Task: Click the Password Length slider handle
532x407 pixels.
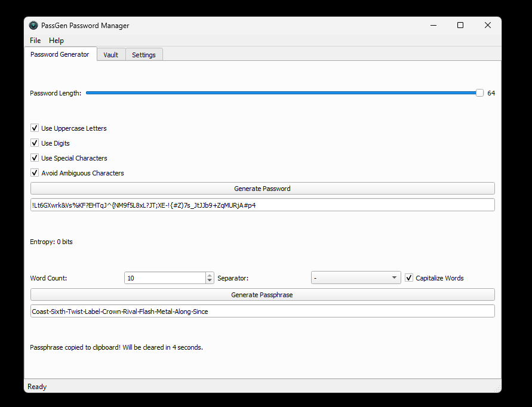Action: click(479, 92)
